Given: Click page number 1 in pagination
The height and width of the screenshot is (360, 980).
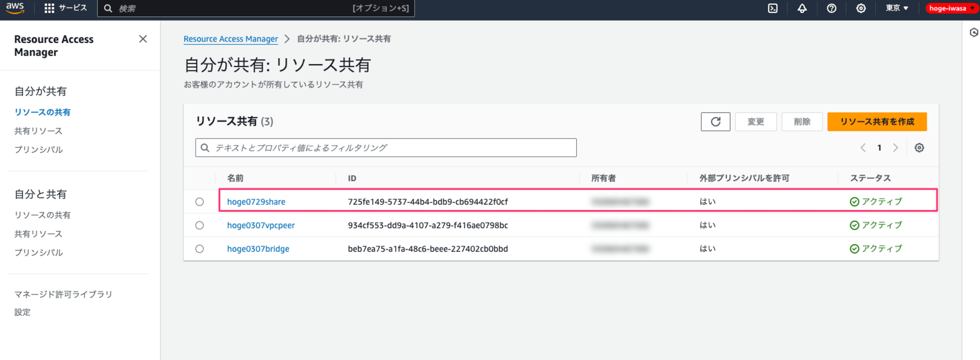Looking at the screenshot, I should point(879,147).
